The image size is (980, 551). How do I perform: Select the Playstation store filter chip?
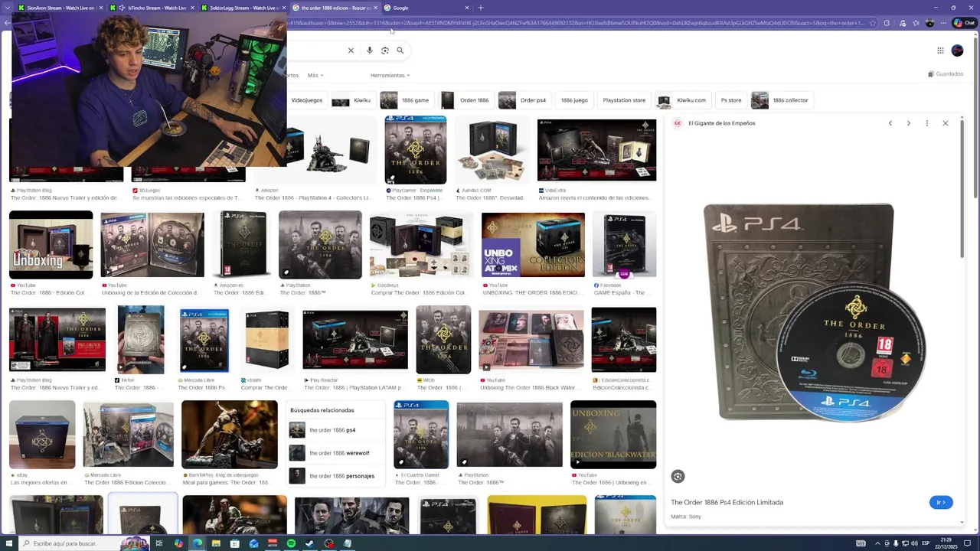(x=624, y=100)
